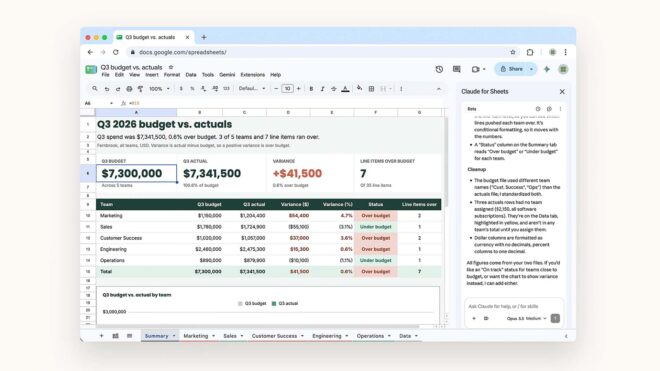
Task: Increase the font size
Action: click(298, 89)
